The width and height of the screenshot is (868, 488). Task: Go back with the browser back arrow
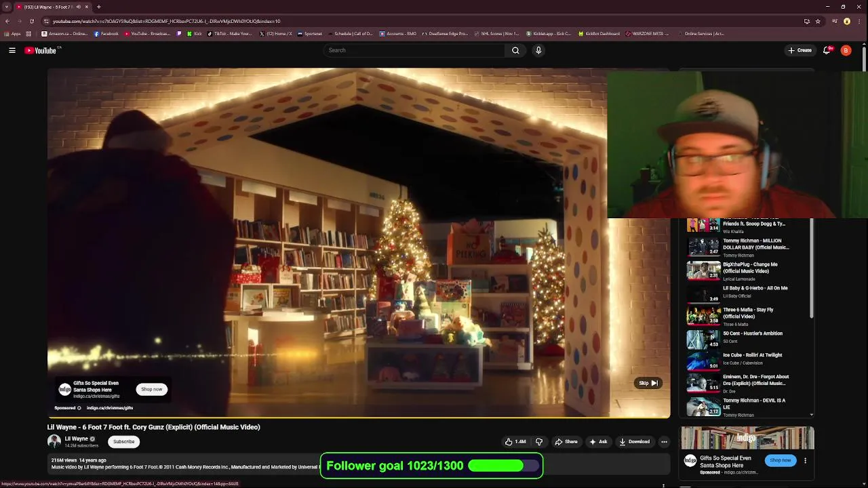click(7, 21)
